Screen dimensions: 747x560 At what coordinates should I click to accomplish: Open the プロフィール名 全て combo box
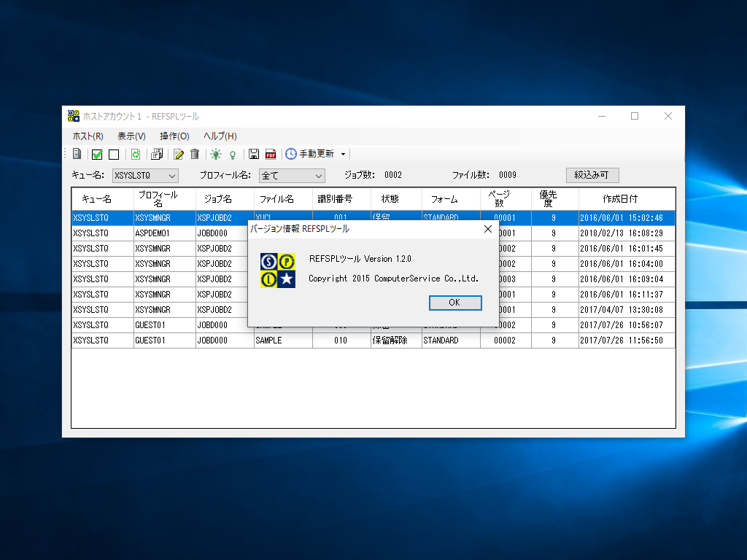coord(292,176)
